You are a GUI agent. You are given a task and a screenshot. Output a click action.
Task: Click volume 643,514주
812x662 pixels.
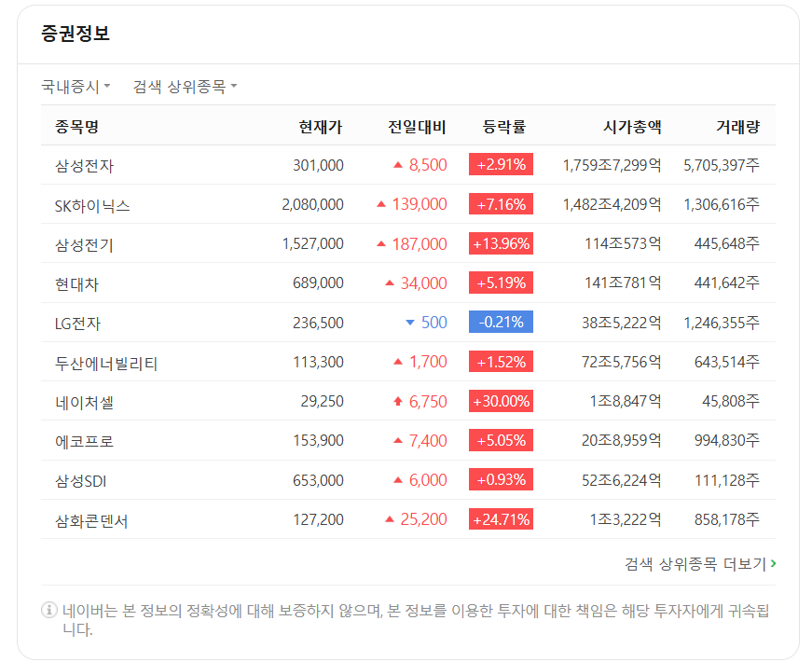(727, 362)
